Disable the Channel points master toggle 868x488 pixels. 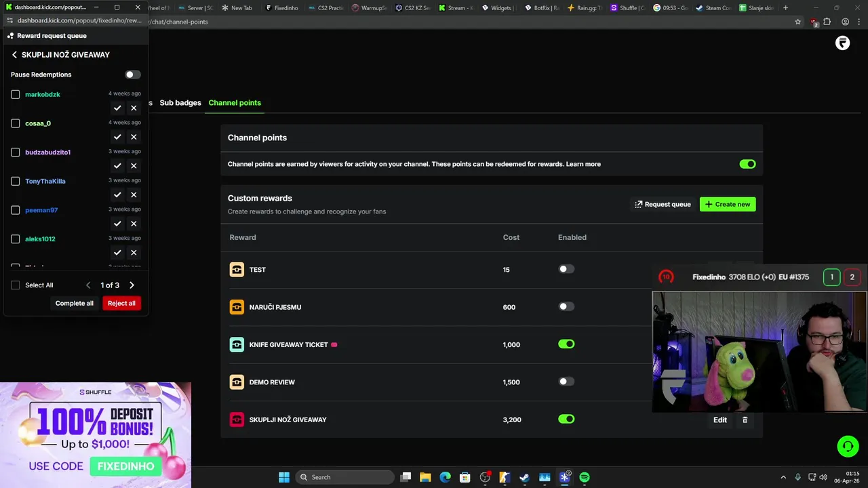747,164
